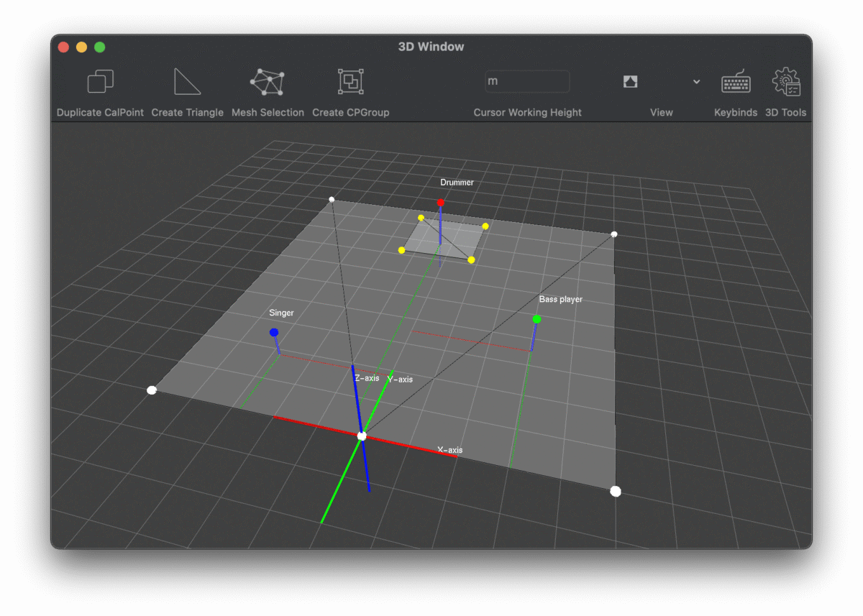Select the blue Singer point
This screenshot has height=616, width=863.
coord(274,332)
